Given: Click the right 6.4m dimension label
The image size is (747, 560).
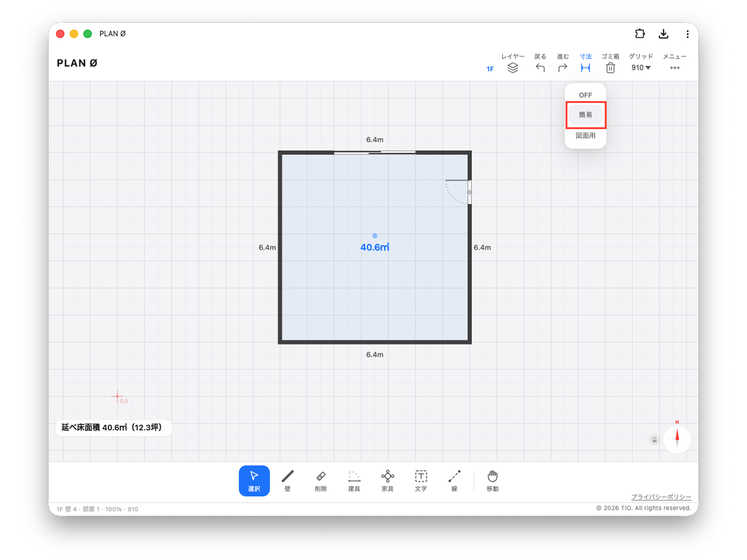Looking at the screenshot, I should 482,247.
